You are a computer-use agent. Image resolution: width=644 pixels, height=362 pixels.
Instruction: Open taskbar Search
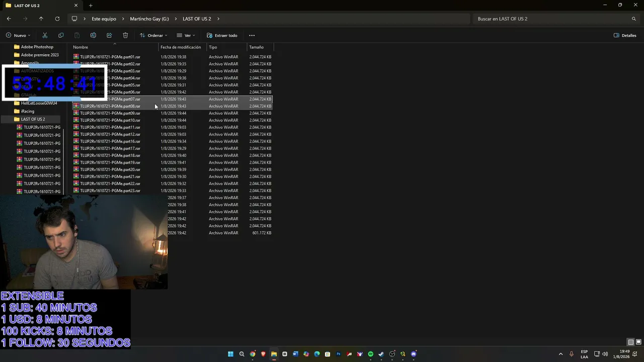pos(242,354)
